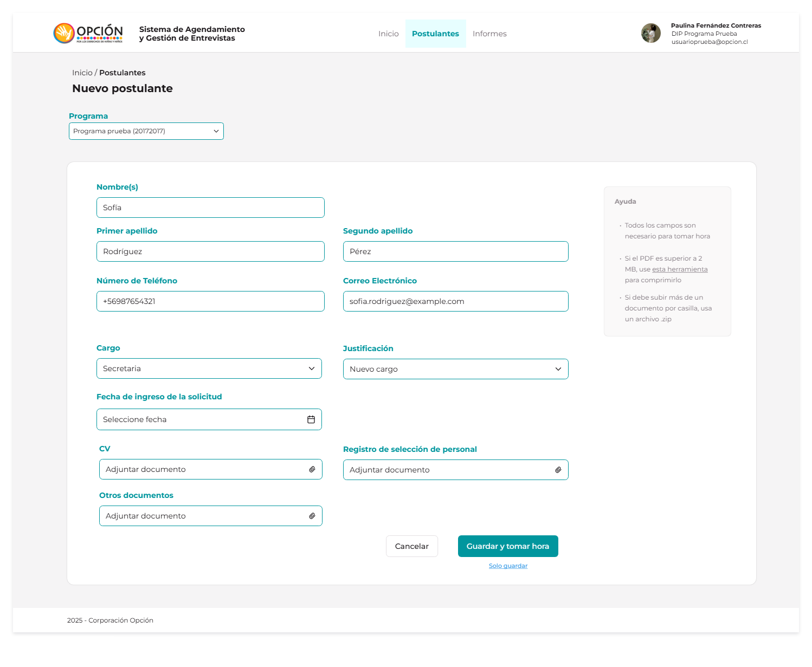Click the Número de Teléfono field

pyautogui.click(x=210, y=301)
